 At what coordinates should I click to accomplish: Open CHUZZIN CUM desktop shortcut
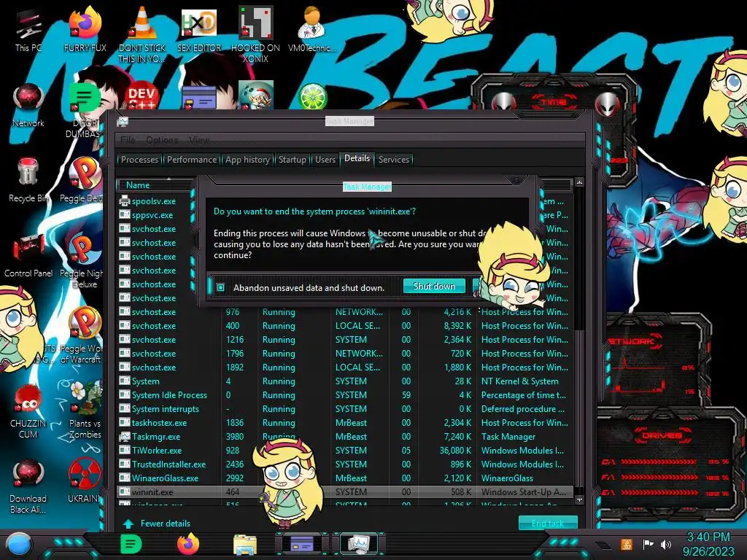pyautogui.click(x=28, y=411)
